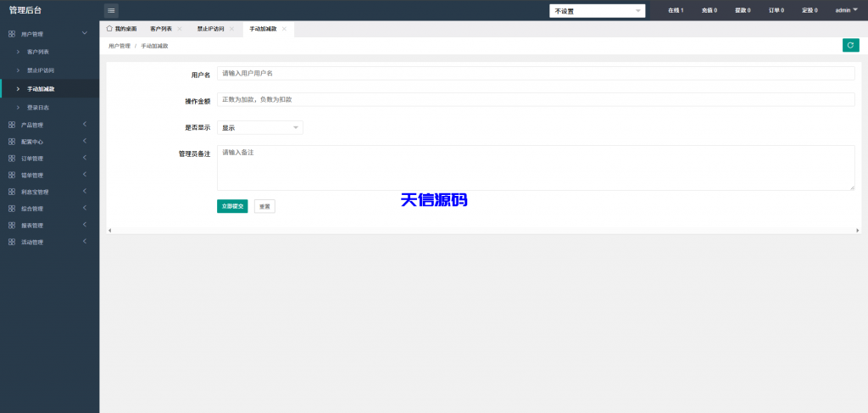
Task: Click the 报表管理 grid icon in sidebar
Action: tap(11, 226)
